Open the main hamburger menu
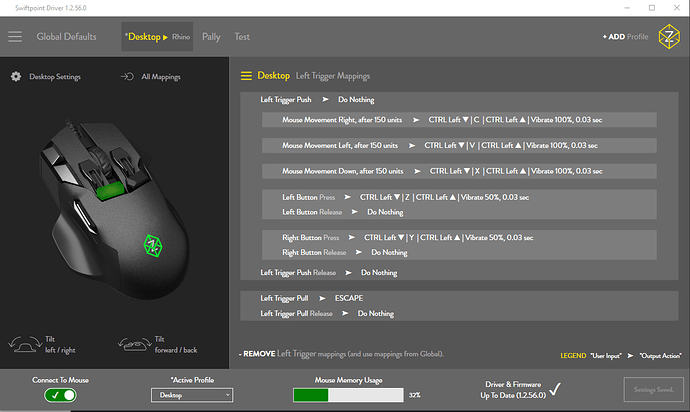 pos(15,37)
